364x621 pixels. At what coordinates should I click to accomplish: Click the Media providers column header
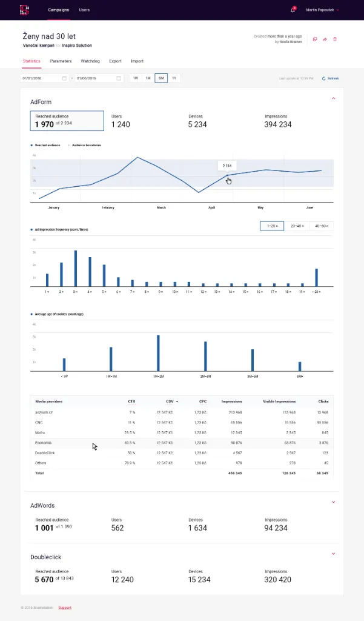[x=48, y=401]
